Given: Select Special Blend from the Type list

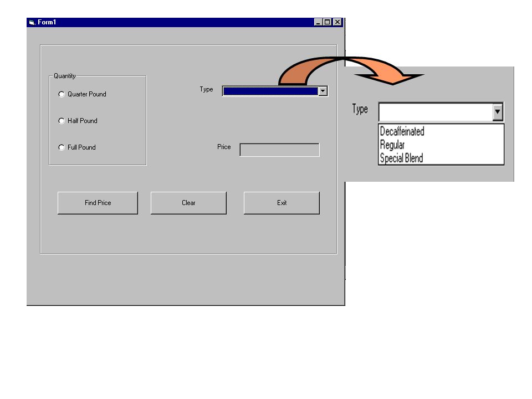Looking at the screenshot, I should [x=441, y=158].
